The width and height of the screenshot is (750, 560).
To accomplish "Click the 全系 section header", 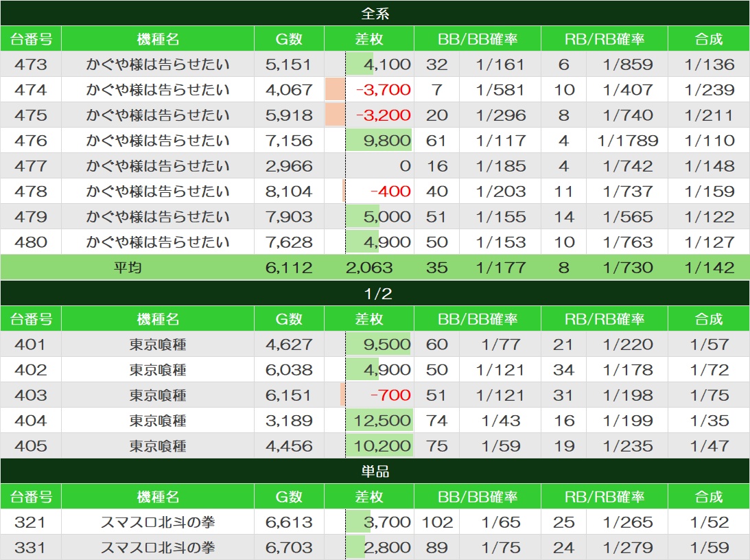I will tap(375, 13).
